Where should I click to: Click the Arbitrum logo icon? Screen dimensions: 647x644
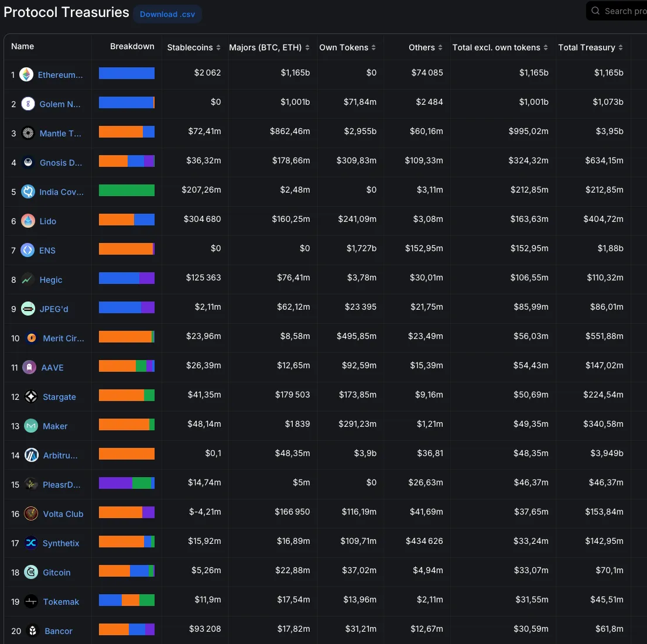(x=32, y=455)
